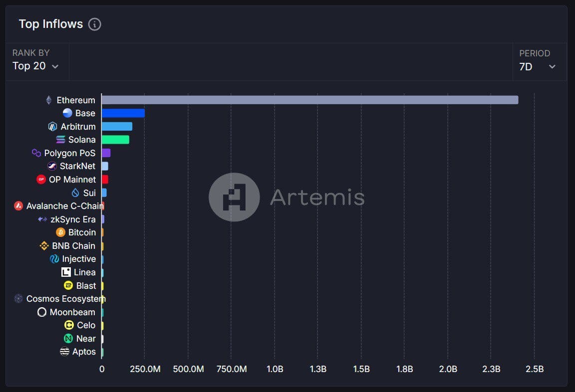Select the Solana green inflow bar
The height and width of the screenshot is (392, 575).
click(x=115, y=140)
